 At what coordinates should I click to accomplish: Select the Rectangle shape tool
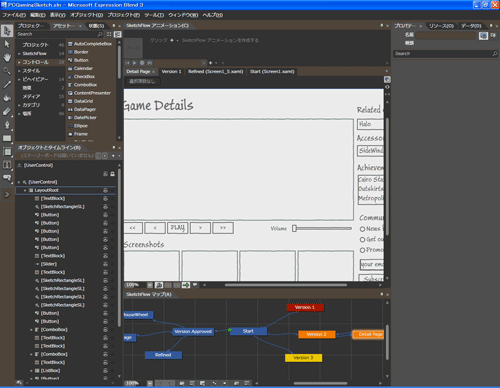click(7, 138)
